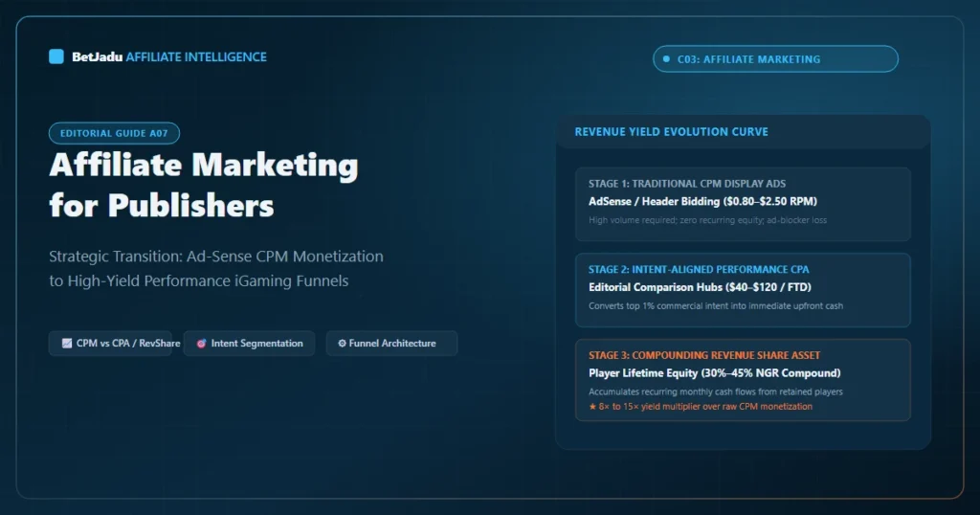Click the 'High volume required' description

pos(707,220)
